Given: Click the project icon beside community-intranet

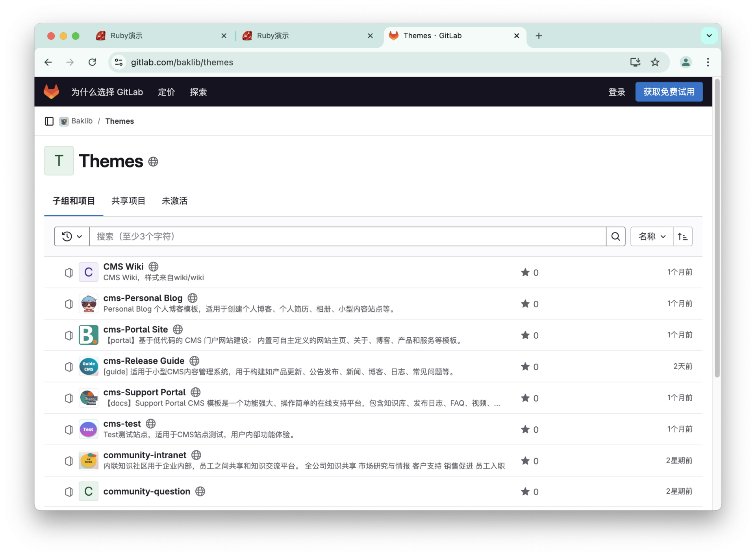Looking at the screenshot, I should pos(69,461).
